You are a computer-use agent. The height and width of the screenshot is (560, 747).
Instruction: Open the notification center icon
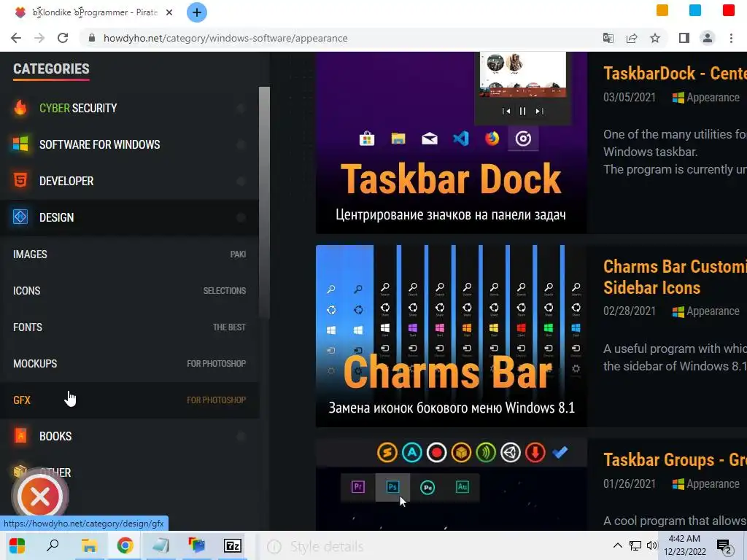724,547
